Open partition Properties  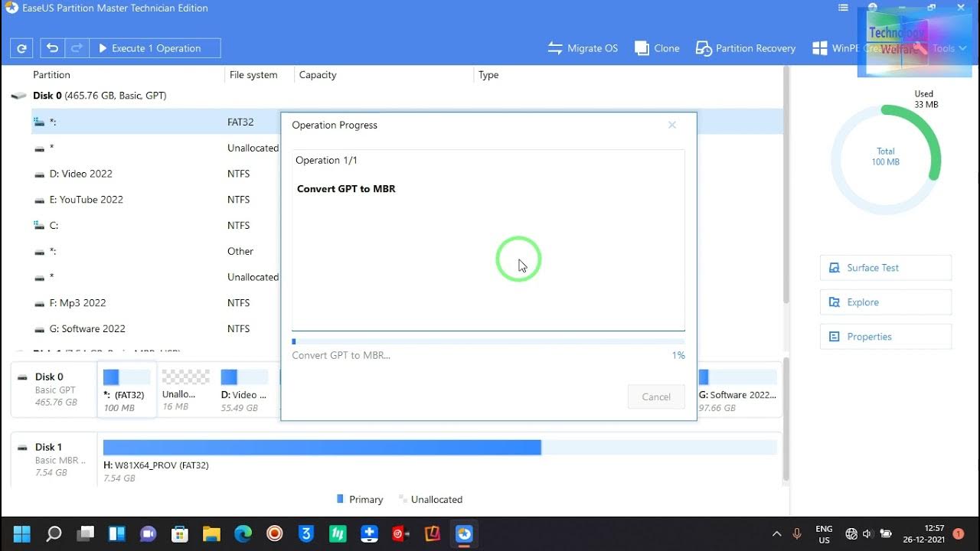click(x=886, y=337)
